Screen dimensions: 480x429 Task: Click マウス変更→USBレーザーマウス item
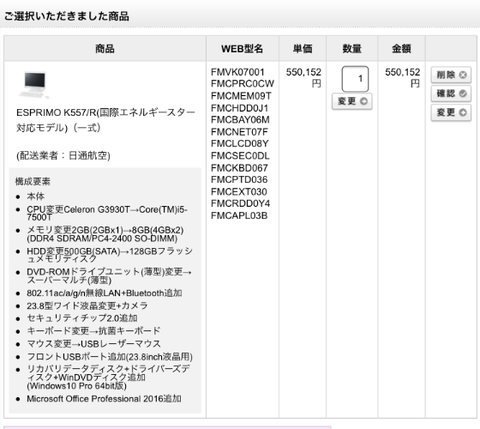(x=94, y=344)
